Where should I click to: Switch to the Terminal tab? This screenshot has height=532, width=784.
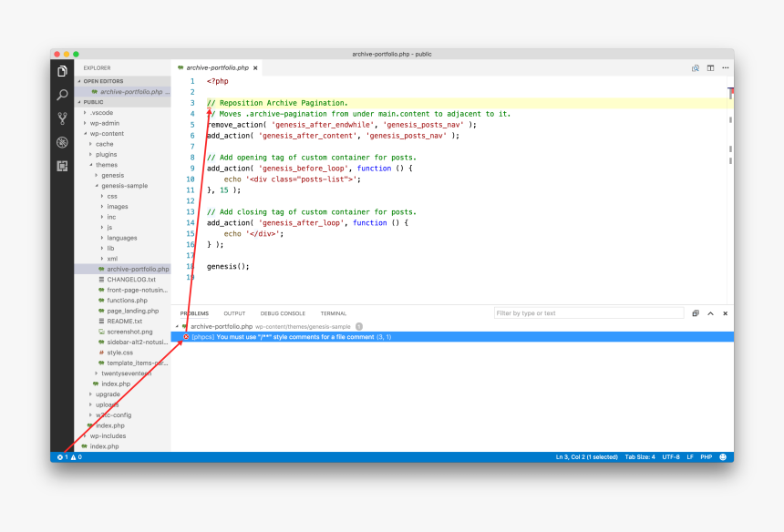coord(334,313)
